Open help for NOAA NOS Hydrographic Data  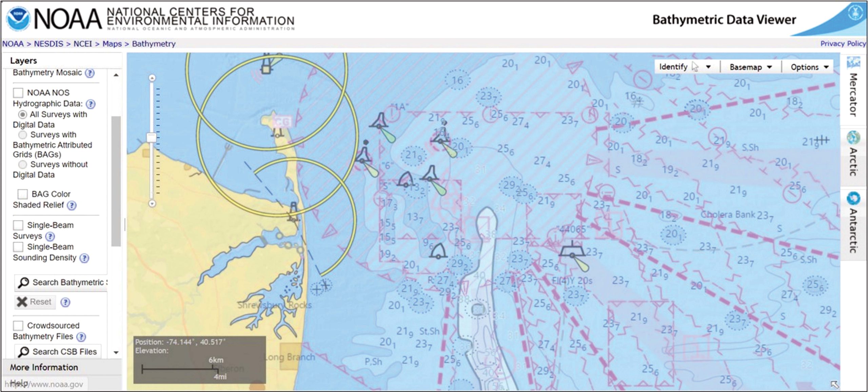(91, 104)
